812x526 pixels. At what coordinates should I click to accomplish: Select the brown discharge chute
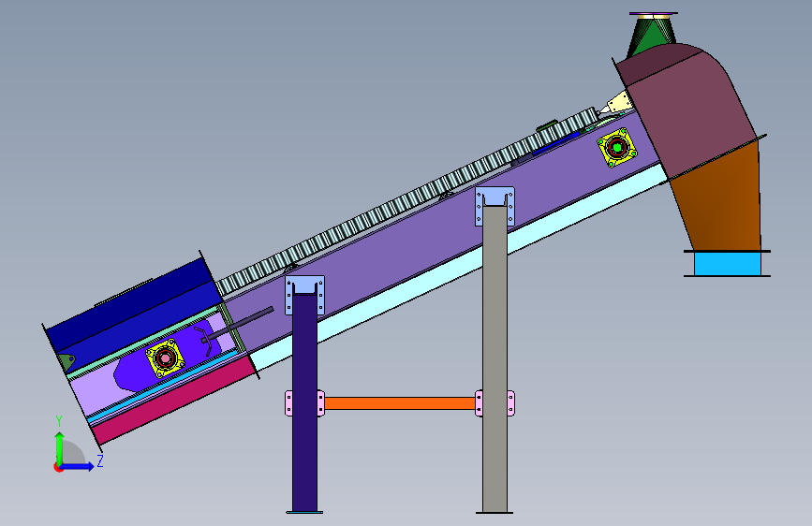click(725, 202)
